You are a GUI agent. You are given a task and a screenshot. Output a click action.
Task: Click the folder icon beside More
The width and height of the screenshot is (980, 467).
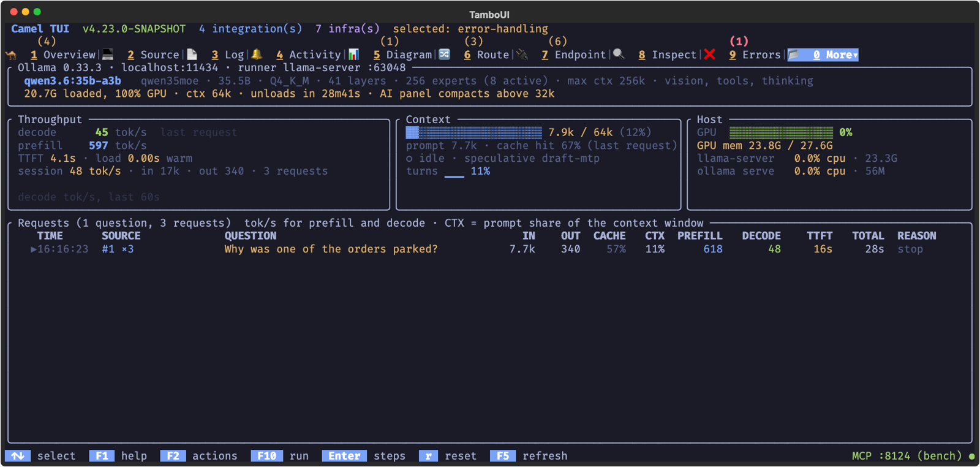794,55
